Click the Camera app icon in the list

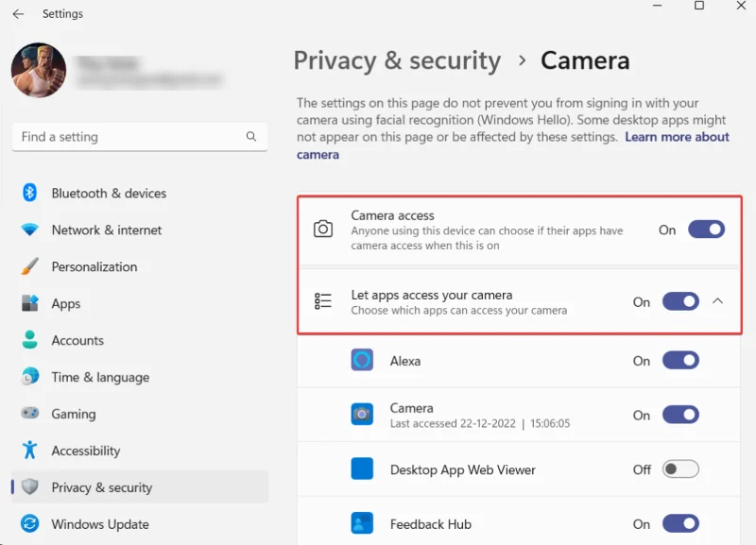pos(362,415)
